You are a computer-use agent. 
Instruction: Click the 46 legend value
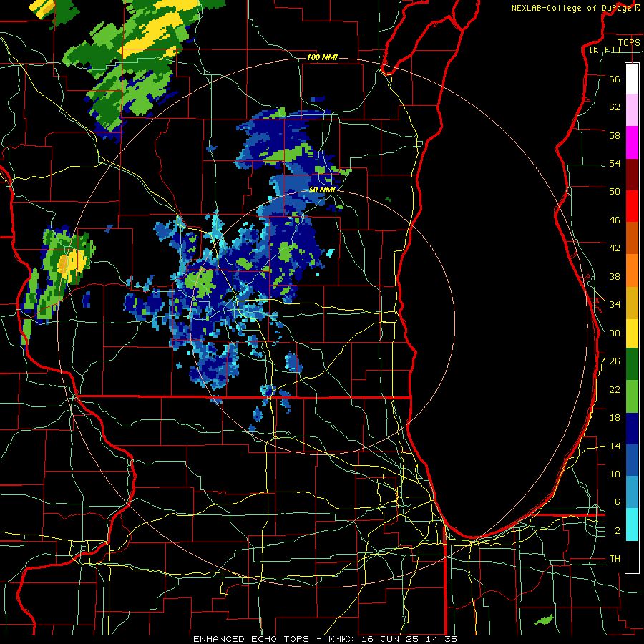coord(615,220)
